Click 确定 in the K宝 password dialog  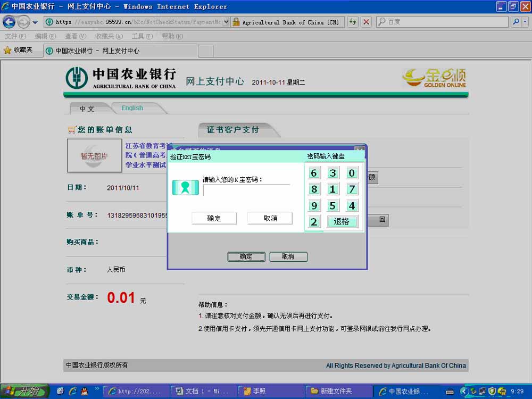tap(214, 218)
